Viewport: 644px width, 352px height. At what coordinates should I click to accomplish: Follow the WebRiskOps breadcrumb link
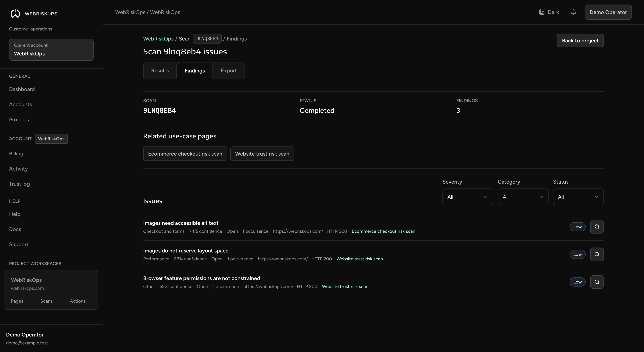pos(158,39)
